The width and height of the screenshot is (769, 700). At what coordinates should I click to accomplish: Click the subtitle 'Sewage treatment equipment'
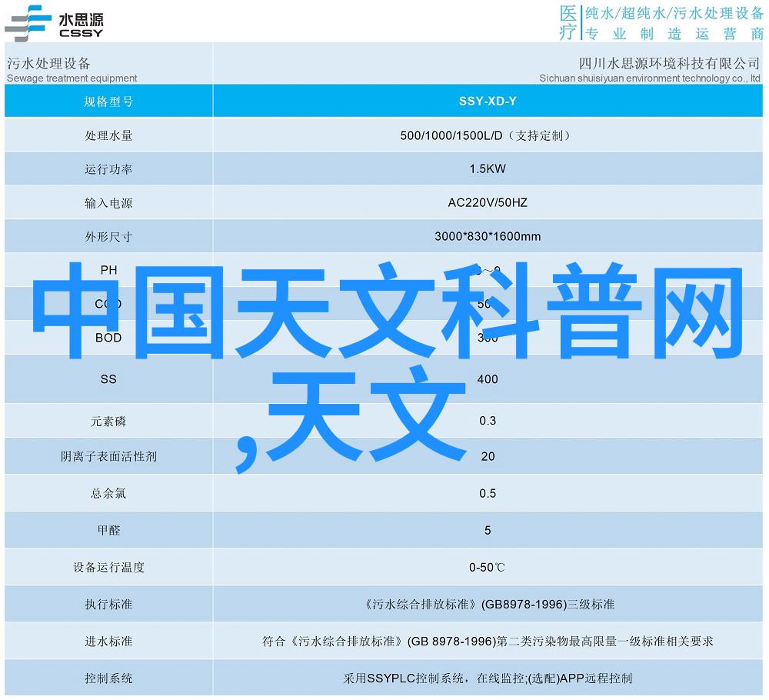point(72,78)
